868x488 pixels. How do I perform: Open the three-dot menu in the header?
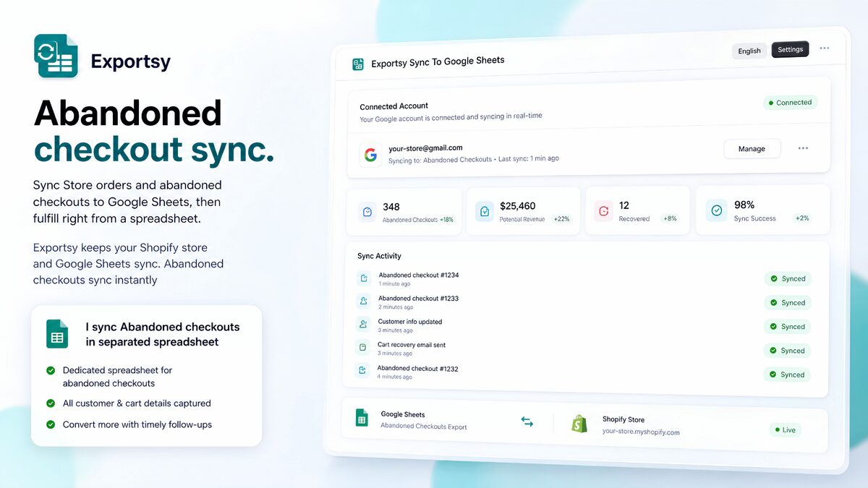pyautogui.click(x=824, y=48)
